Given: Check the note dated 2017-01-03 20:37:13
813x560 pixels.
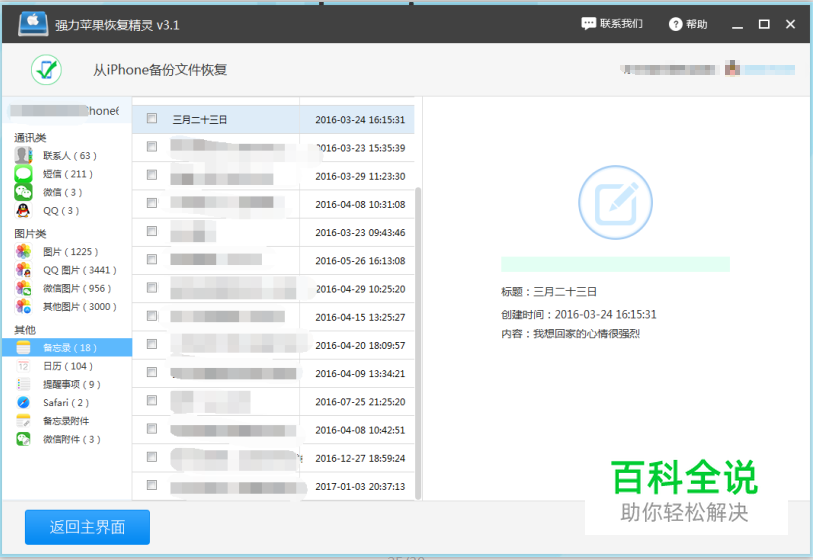Looking at the screenshot, I should click(152, 485).
